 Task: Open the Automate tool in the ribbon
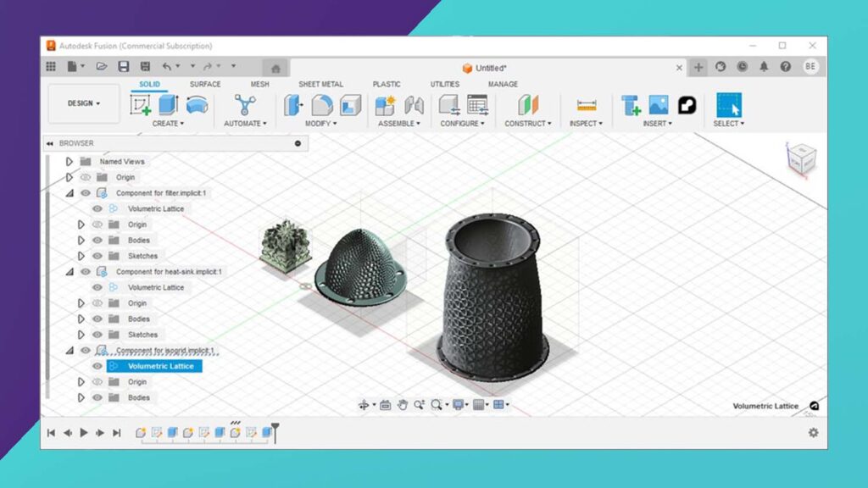(245, 106)
